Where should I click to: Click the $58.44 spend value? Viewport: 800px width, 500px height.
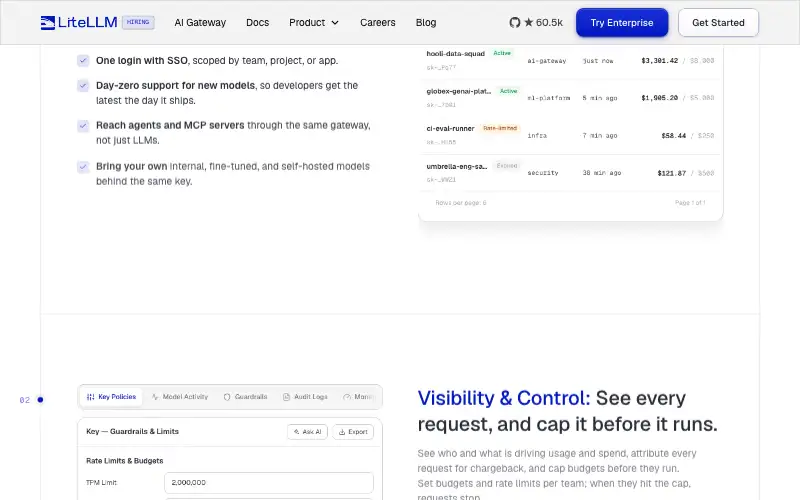pyautogui.click(x=673, y=136)
